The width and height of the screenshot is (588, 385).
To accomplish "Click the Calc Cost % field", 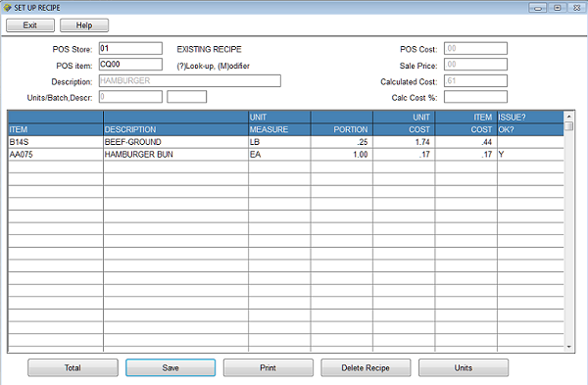I will click(475, 97).
